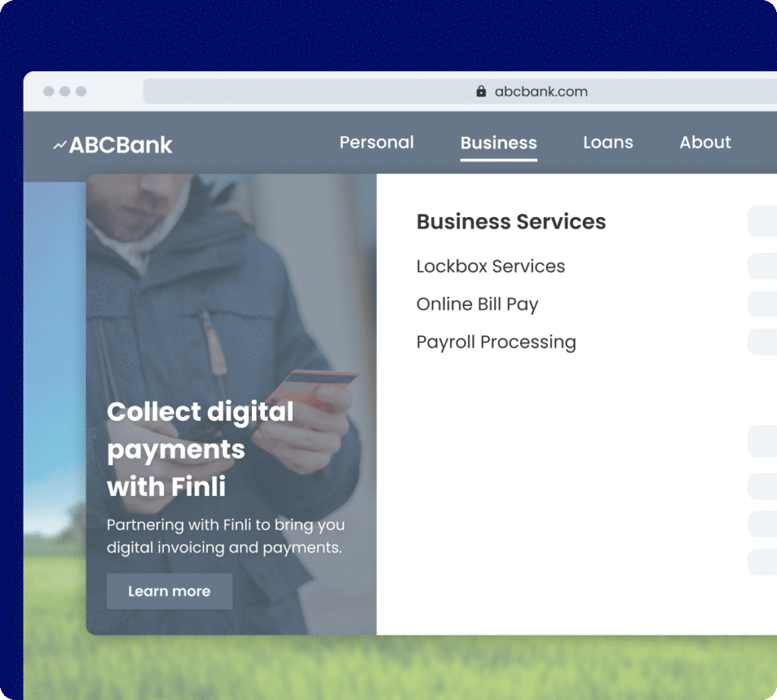The height and width of the screenshot is (700, 777).
Task: Click the Business Services heading
Action: tap(511, 222)
